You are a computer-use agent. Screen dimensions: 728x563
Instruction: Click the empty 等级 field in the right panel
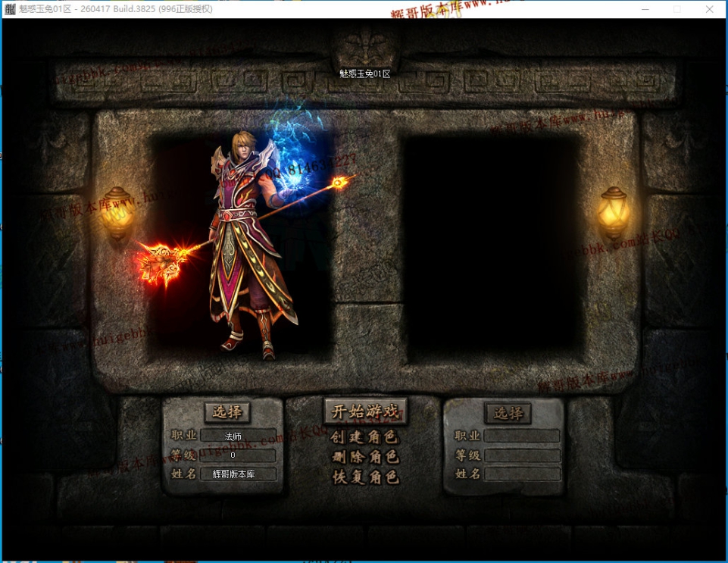pyautogui.click(x=522, y=455)
